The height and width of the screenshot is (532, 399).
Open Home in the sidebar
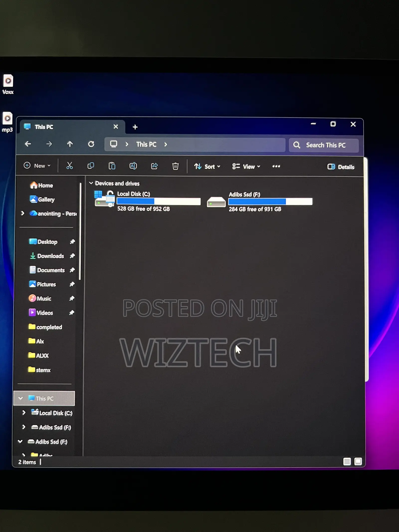point(41,185)
